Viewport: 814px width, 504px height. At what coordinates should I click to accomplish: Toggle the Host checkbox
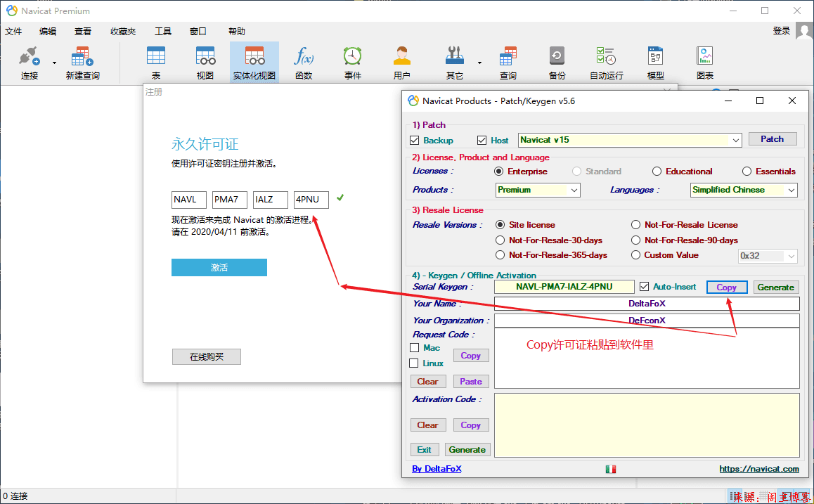tap(482, 140)
